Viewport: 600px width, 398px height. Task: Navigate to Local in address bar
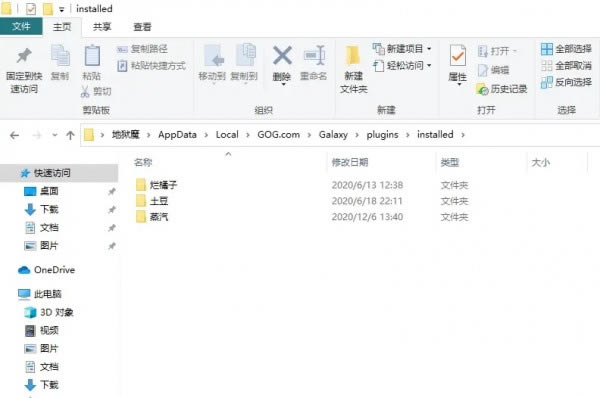(227, 135)
